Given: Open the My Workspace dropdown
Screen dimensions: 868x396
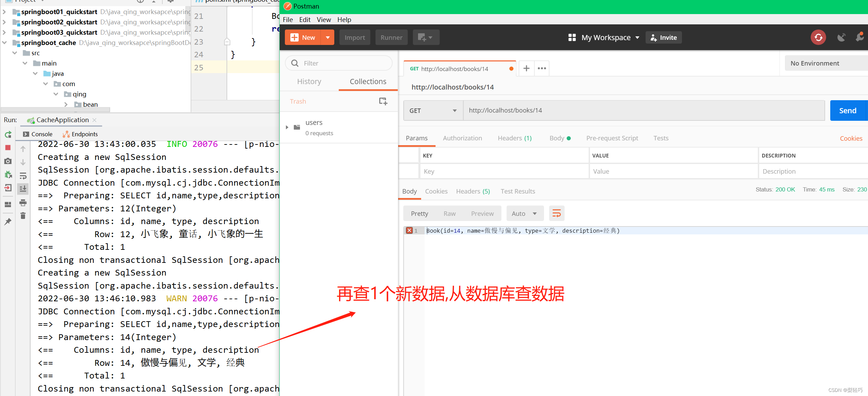Looking at the screenshot, I should pos(609,37).
